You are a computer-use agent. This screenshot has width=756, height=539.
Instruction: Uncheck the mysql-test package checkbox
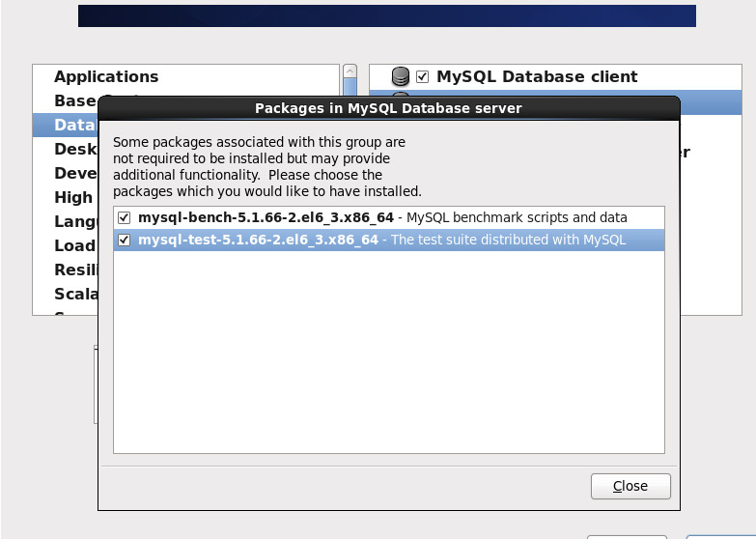pyautogui.click(x=125, y=240)
